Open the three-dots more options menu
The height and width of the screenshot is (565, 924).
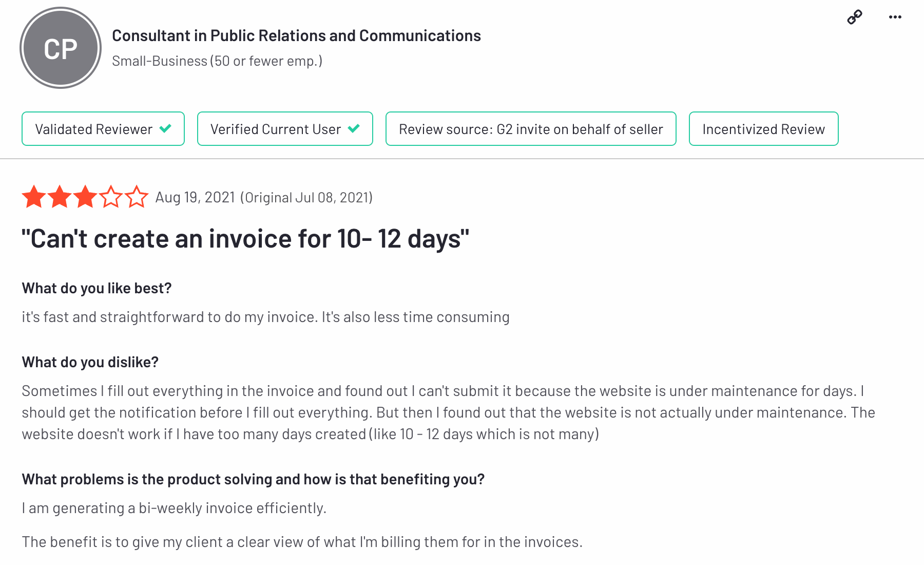click(x=895, y=17)
